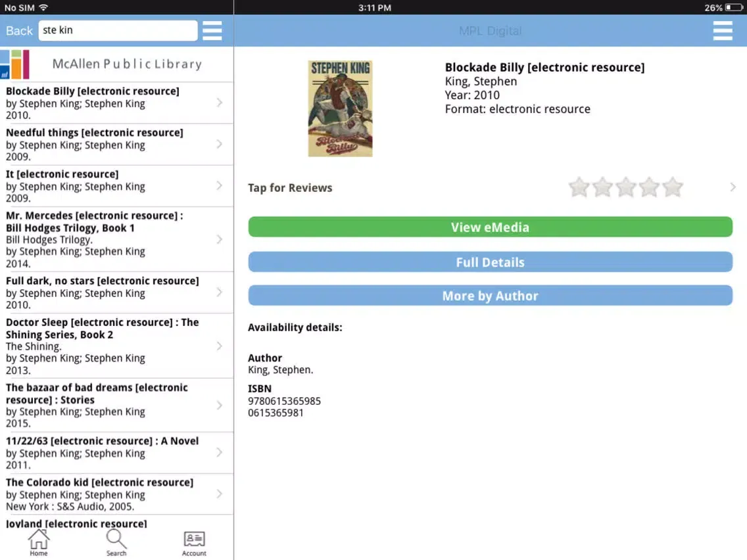This screenshot has width=747, height=560.
Task: Tap the Blockade Billy cover thumbnail
Action: [x=340, y=108]
